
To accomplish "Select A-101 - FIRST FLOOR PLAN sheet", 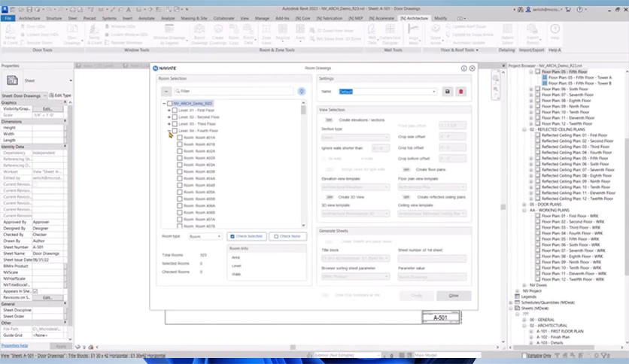I will tap(560, 332).
